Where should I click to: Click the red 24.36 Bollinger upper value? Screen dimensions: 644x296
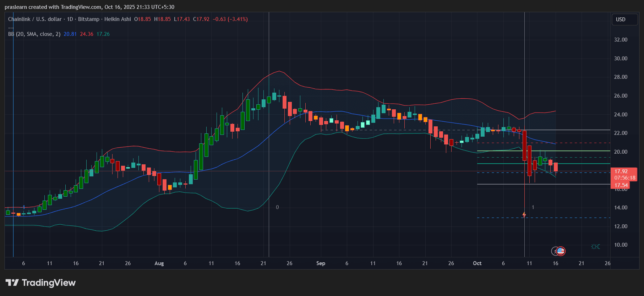87,34
